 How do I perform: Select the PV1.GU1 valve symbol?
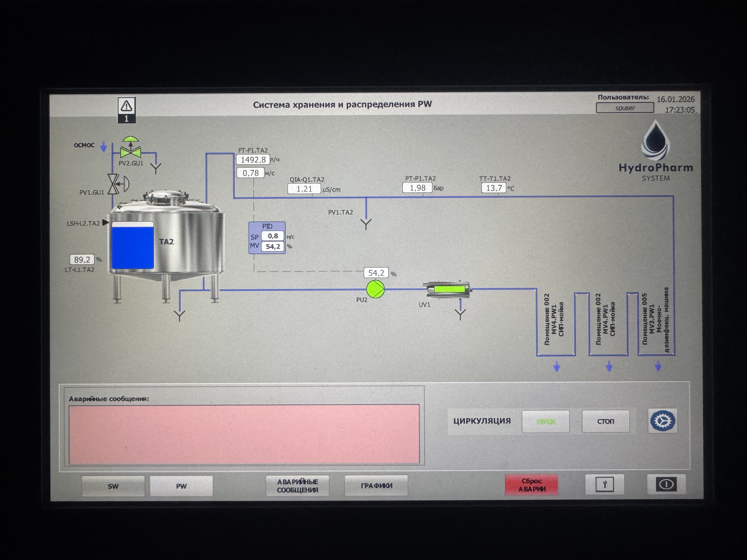point(117,184)
